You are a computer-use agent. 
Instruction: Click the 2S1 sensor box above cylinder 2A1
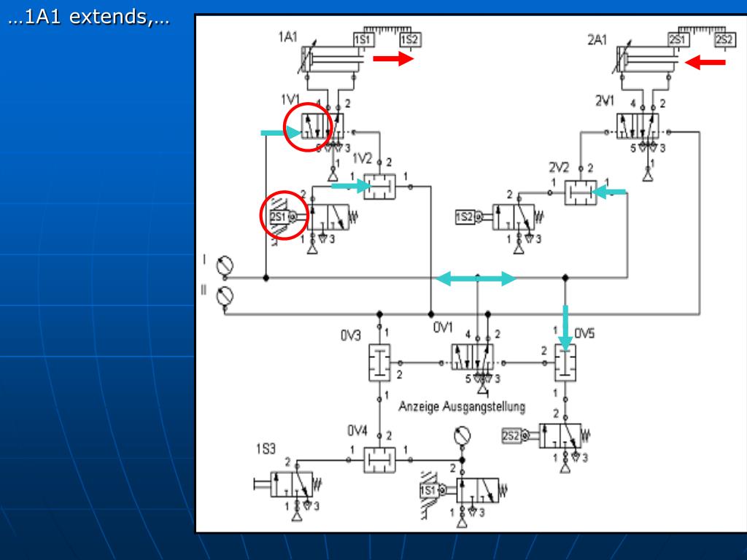[x=678, y=40]
